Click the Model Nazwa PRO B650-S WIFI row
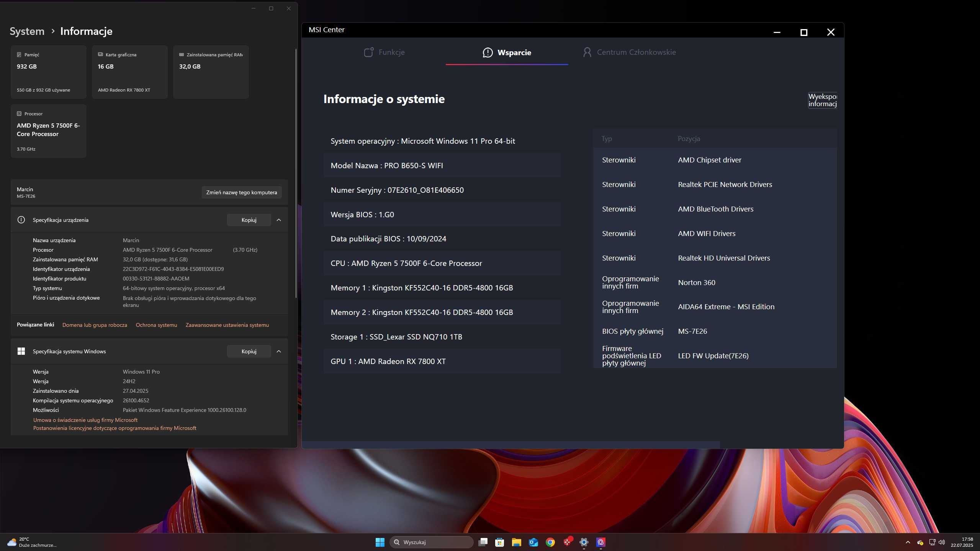The width and height of the screenshot is (980, 551). (442, 166)
